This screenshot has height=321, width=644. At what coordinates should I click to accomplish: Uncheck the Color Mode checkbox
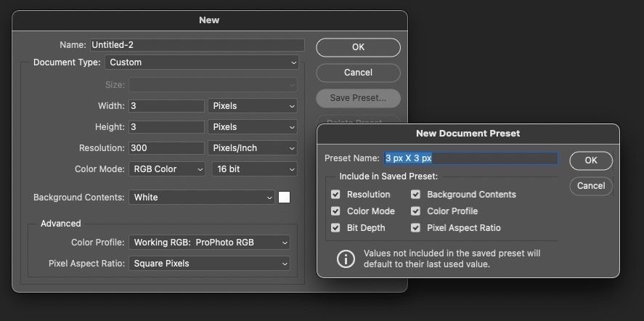tap(335, 211)
